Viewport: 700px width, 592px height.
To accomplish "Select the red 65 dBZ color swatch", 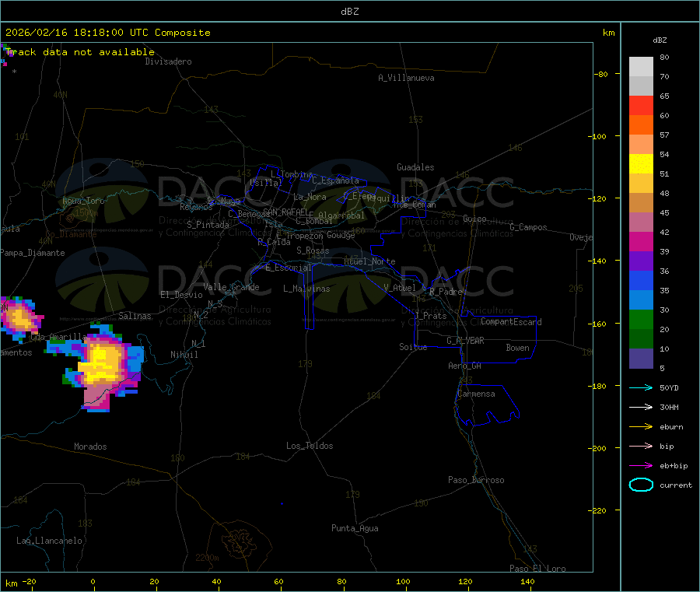I will point(641,105).
